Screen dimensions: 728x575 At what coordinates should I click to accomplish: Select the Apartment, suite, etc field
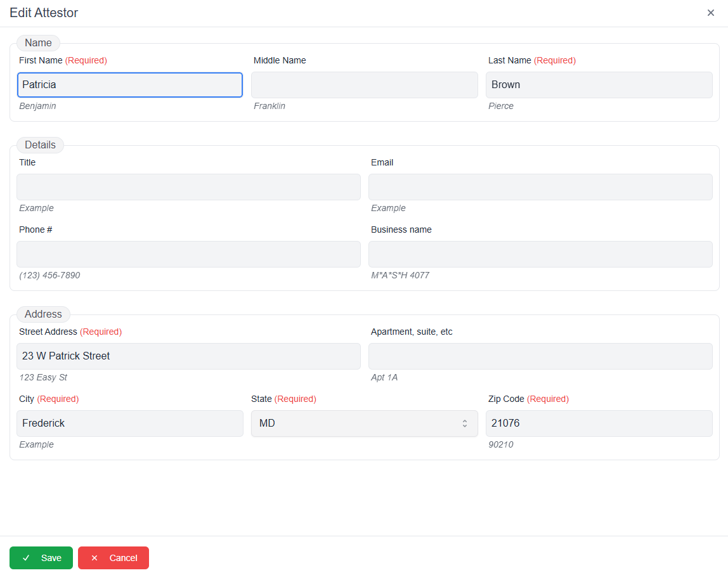[540, 356]
